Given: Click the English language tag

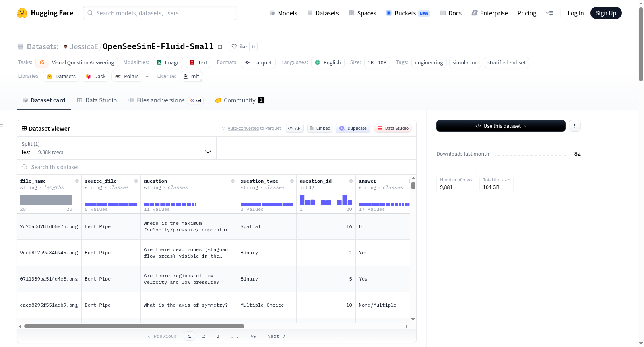Looking at the screenshot, I should pos(328,62).
